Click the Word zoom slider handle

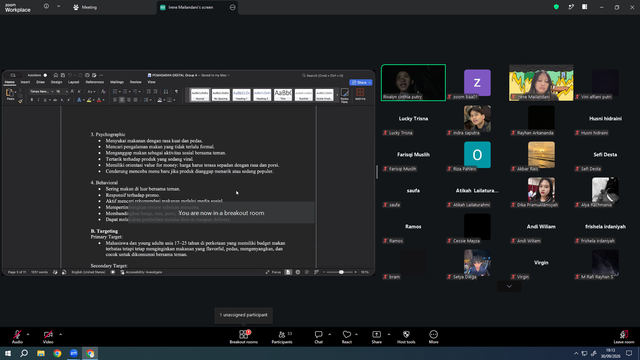tap(341, 272)
